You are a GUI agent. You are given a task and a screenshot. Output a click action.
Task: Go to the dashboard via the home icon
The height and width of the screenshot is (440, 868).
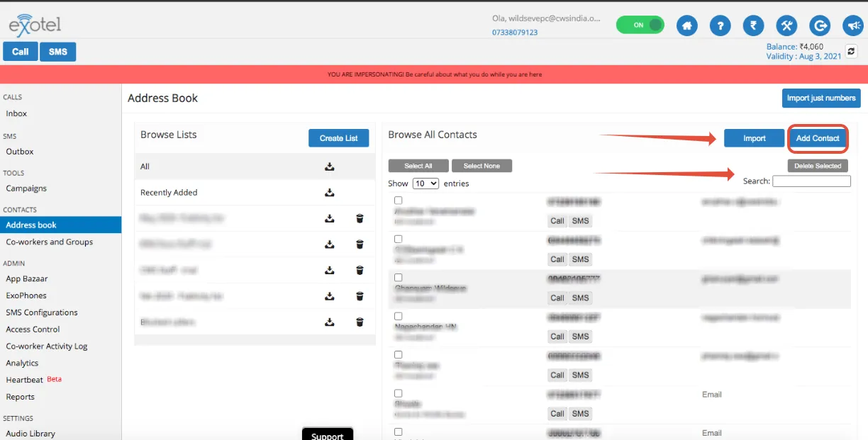click(686, 26)
